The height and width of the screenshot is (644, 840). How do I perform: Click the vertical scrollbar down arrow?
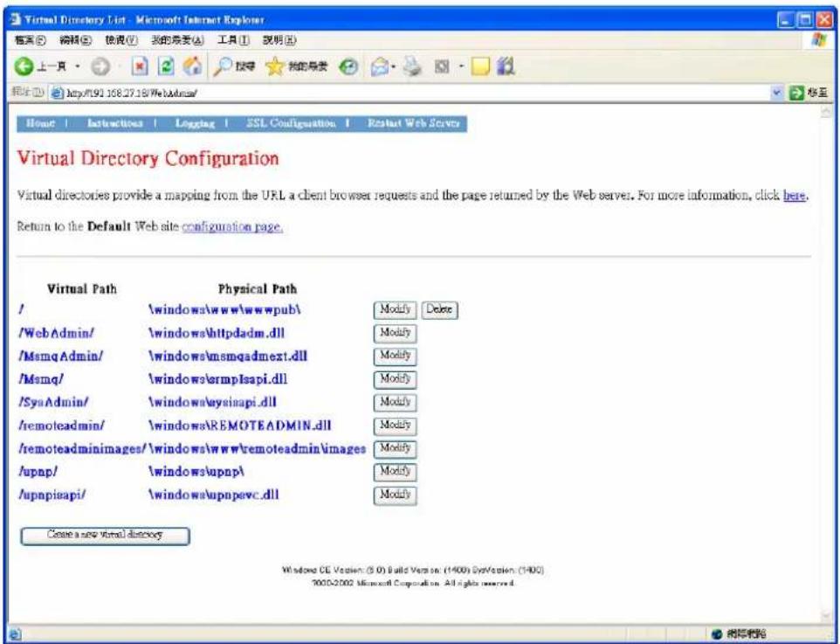point(826,615)
